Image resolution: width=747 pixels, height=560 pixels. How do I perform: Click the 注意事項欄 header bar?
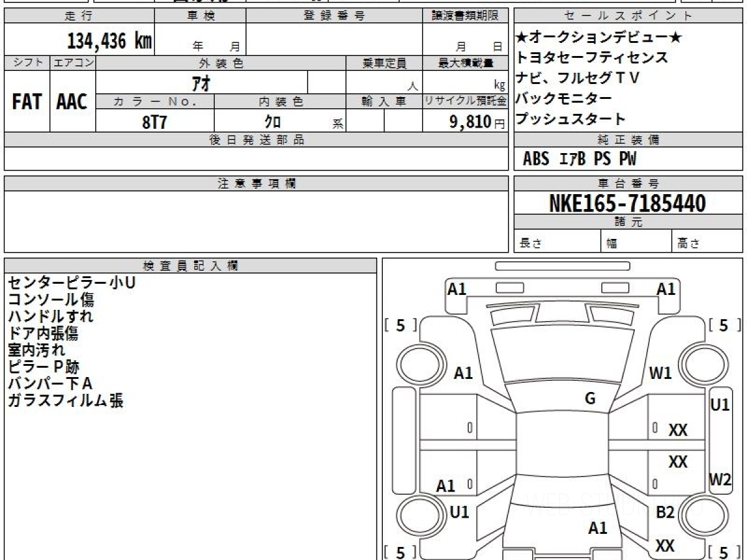click(256, 184)
